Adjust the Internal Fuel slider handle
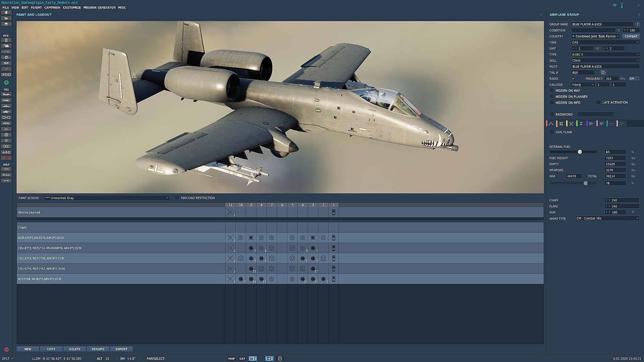Viewport: 644px width, 362px height. (x=580, y=152)
